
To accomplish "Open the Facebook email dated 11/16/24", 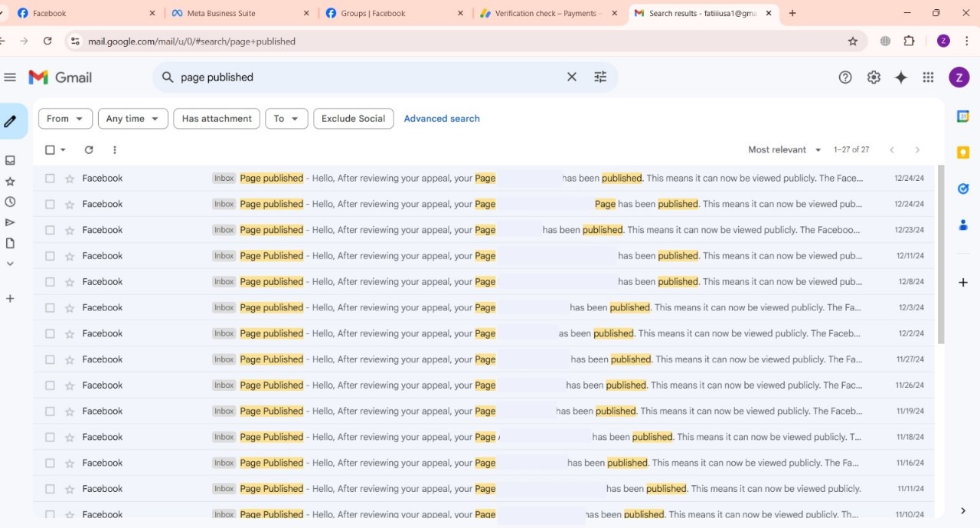I will [484, 463].
